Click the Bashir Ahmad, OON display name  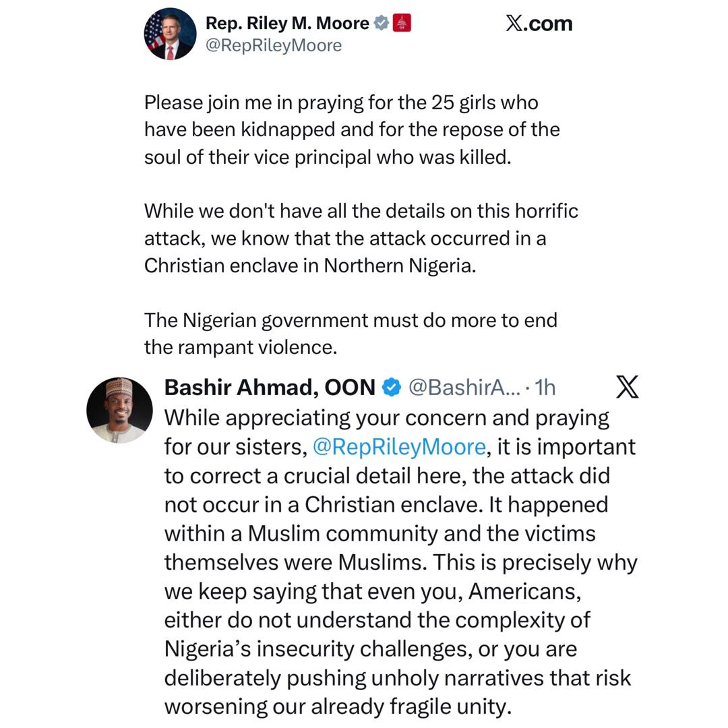click(270, 387)
